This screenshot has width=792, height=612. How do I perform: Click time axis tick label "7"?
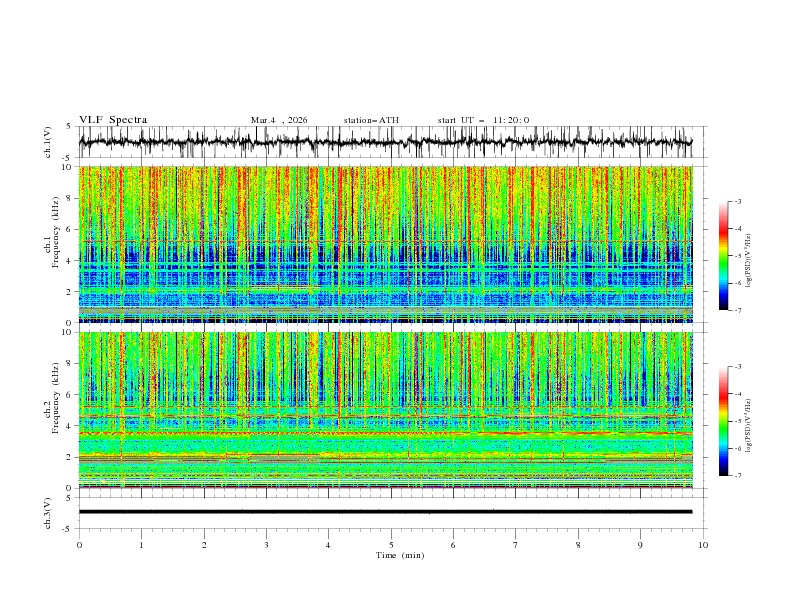click(x=516, y=545)
